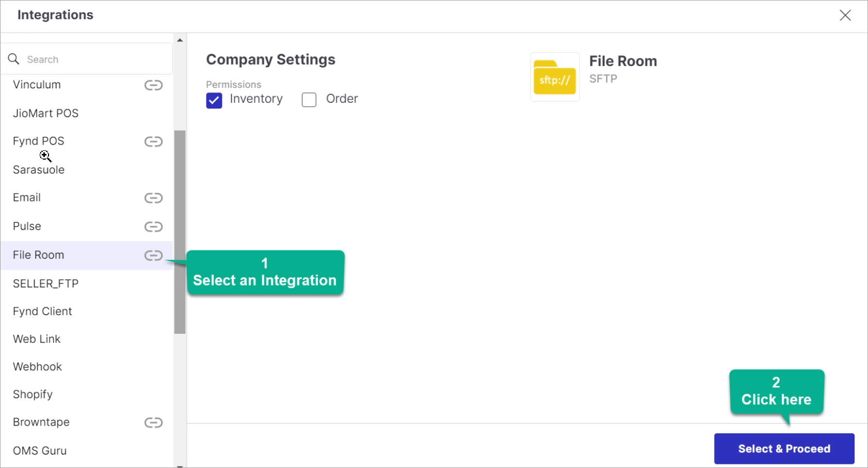Click the search magnifier icon

(x=14, y=59)
